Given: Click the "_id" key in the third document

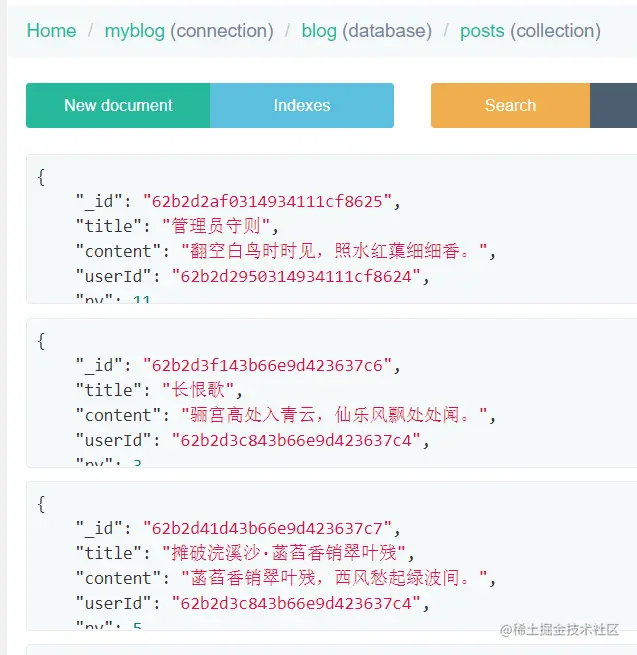Looking at the screenshot, I should (x=99, y=528).
